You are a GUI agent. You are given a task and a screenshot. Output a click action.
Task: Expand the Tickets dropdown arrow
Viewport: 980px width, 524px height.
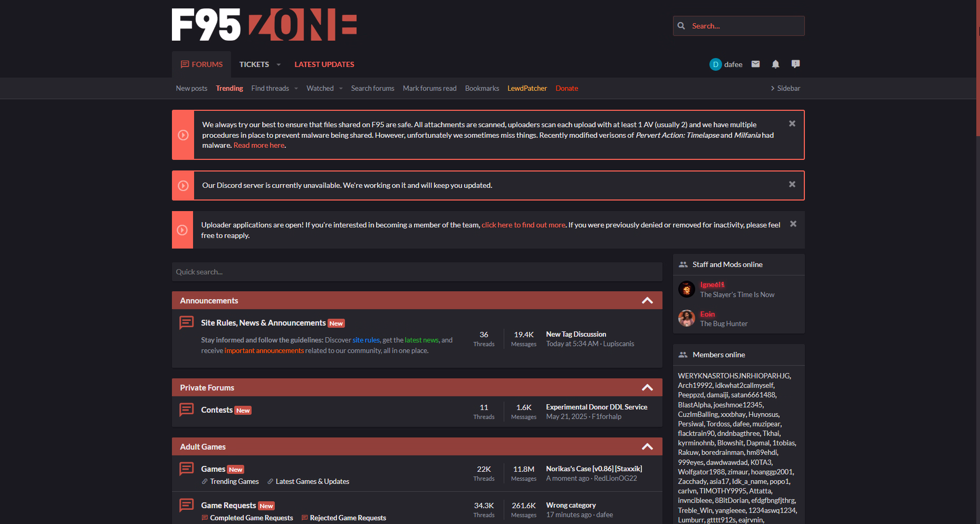278,64
